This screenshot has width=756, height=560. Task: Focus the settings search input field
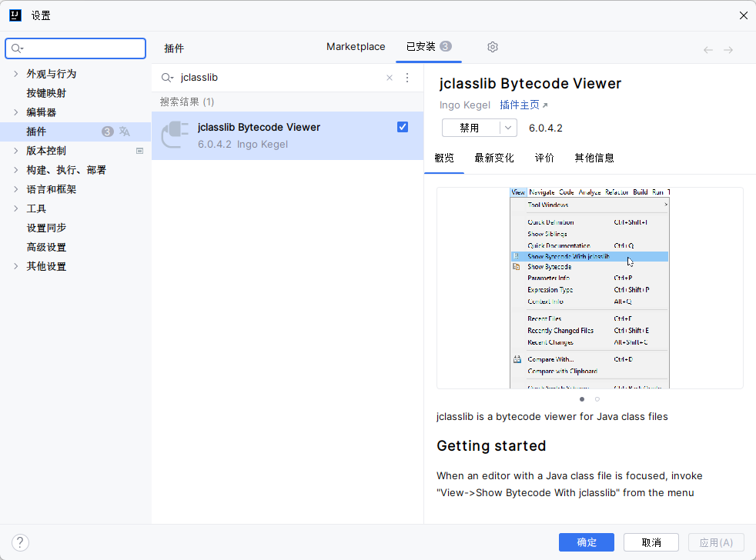75,48
